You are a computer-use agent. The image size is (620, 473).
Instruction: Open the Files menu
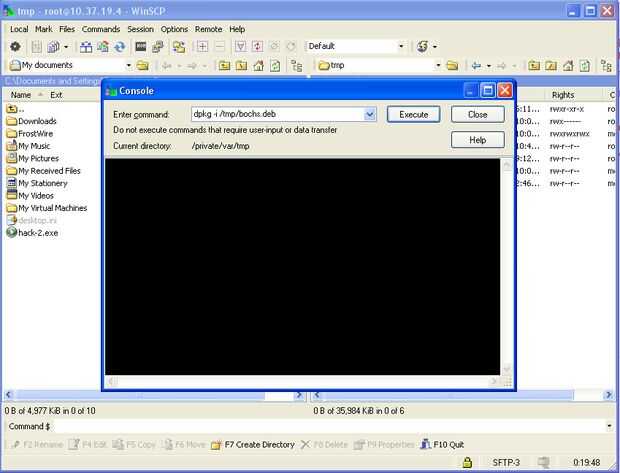point(67,29)
